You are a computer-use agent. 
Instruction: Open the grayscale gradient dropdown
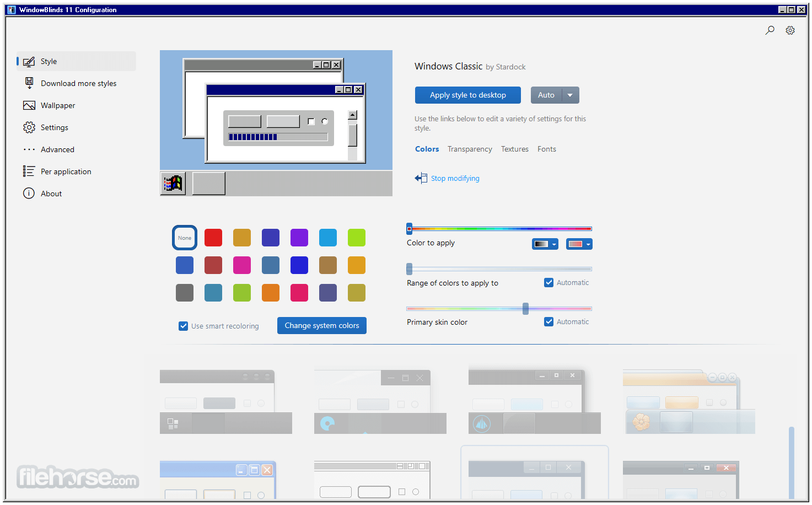545,244
